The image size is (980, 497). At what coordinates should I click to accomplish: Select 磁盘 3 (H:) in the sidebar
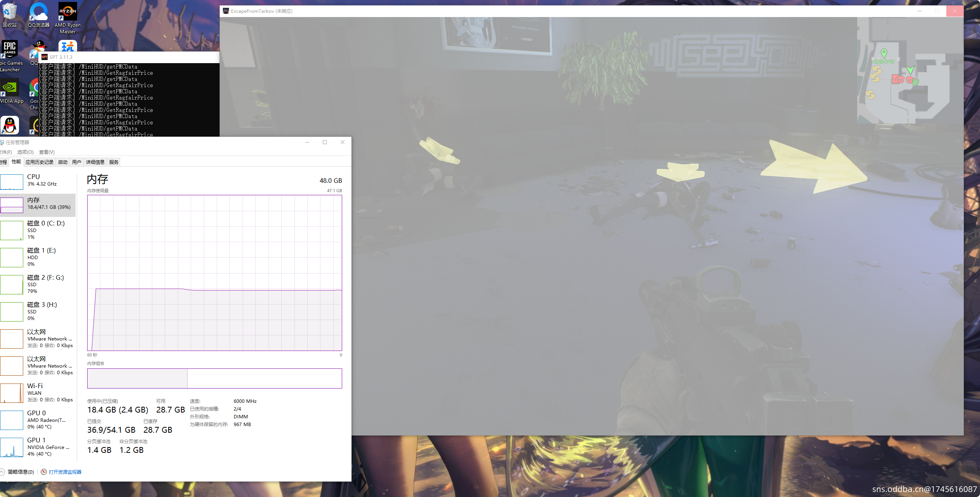[x=38, y=311]
